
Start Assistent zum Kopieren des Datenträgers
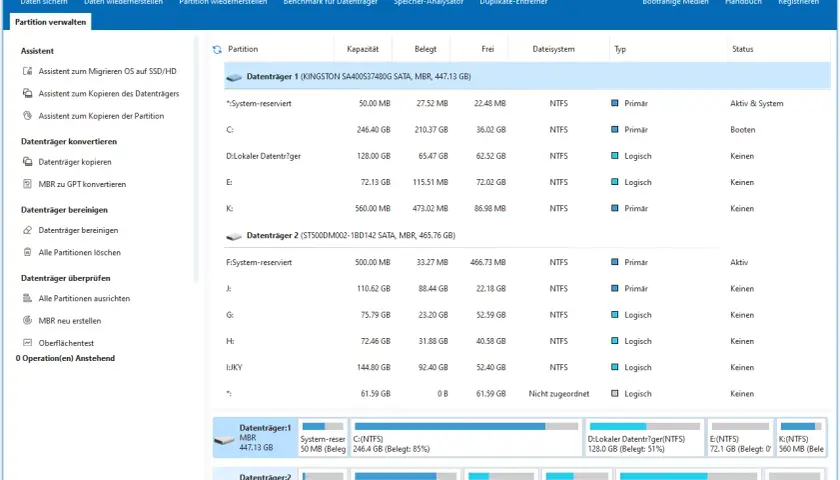[x=109, y=93]
